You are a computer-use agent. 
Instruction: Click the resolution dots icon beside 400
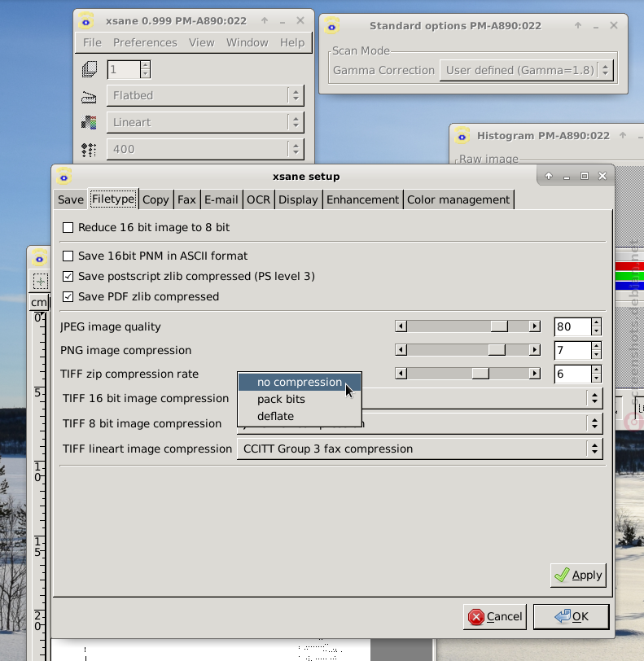click(89, 150)
